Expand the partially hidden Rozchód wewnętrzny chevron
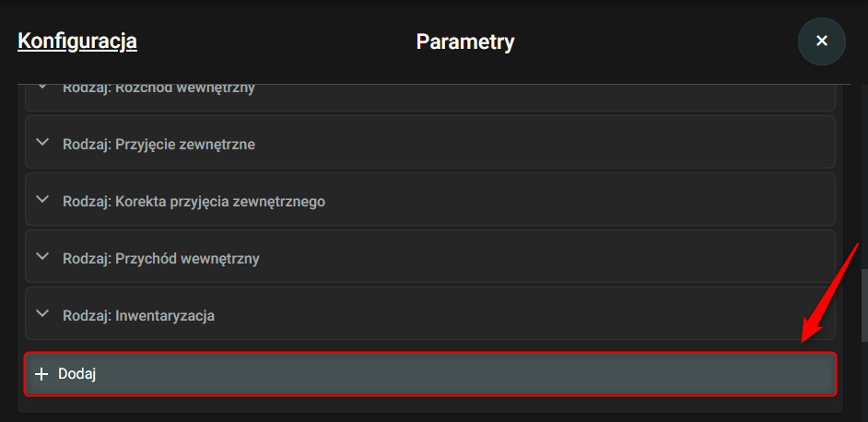 click(42, 87)
